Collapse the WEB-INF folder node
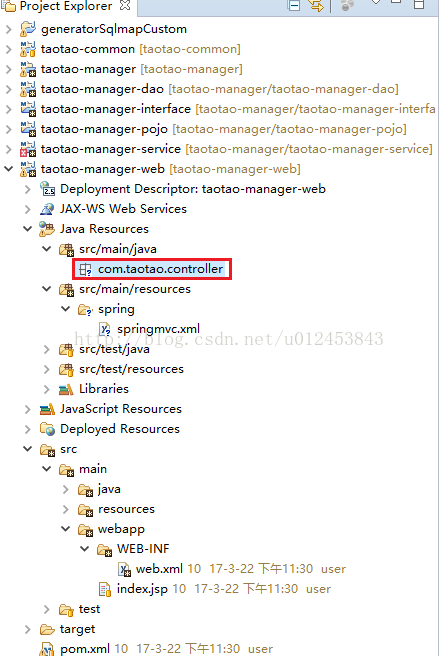439x656 pixels. (x=85, y=549)
